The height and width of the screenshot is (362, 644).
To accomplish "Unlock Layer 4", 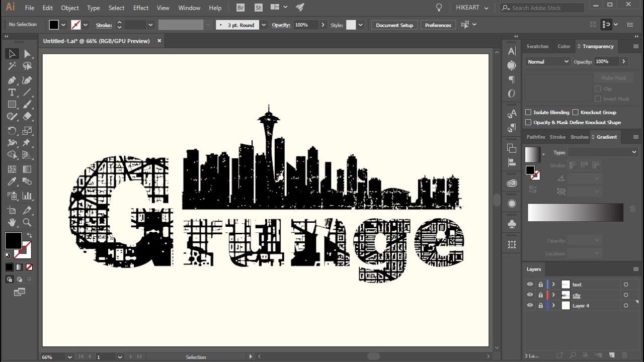I will click(540, 305).
